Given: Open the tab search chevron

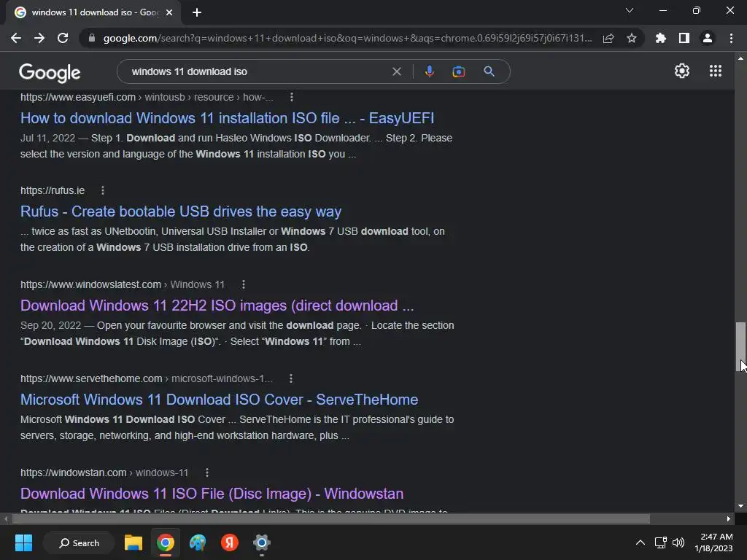Looking at the screenshot, I should pyautogui.click(x=630, y=10).
